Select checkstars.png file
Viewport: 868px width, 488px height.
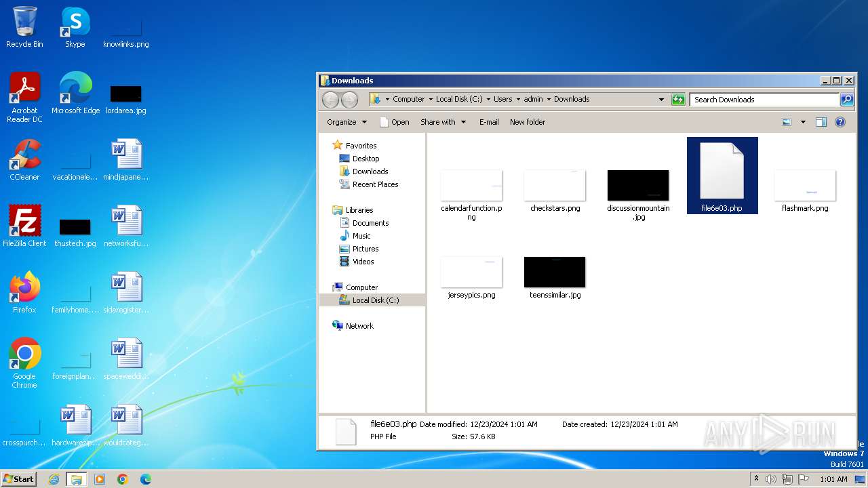(x=555, y=191)
